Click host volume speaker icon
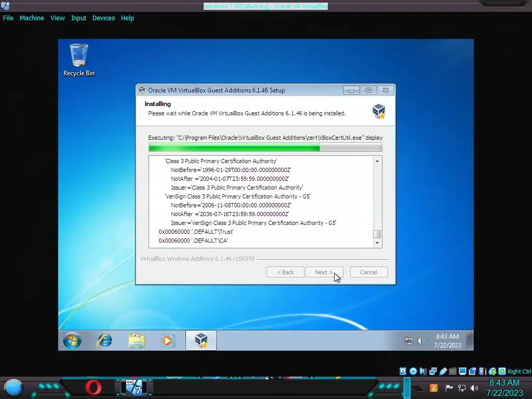 click(474, 388)
